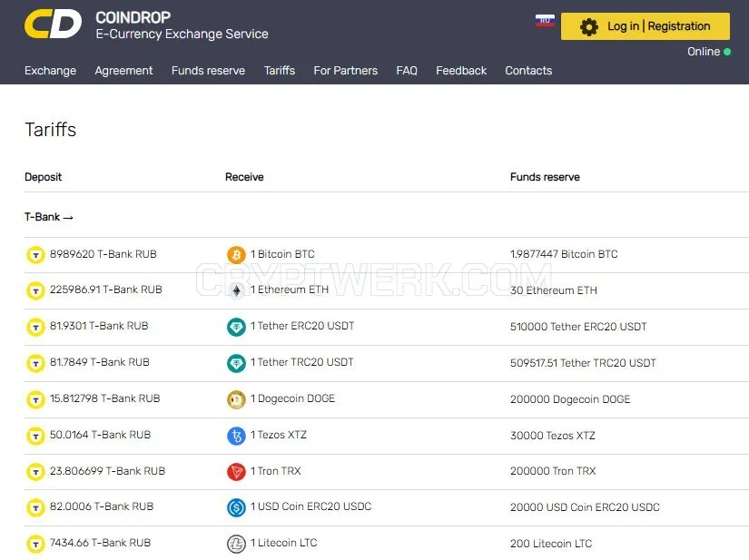Screen dimensions: 749x560
Task: Click the 225986.91 T-Bank RUB rate
Action: (106, 290)
